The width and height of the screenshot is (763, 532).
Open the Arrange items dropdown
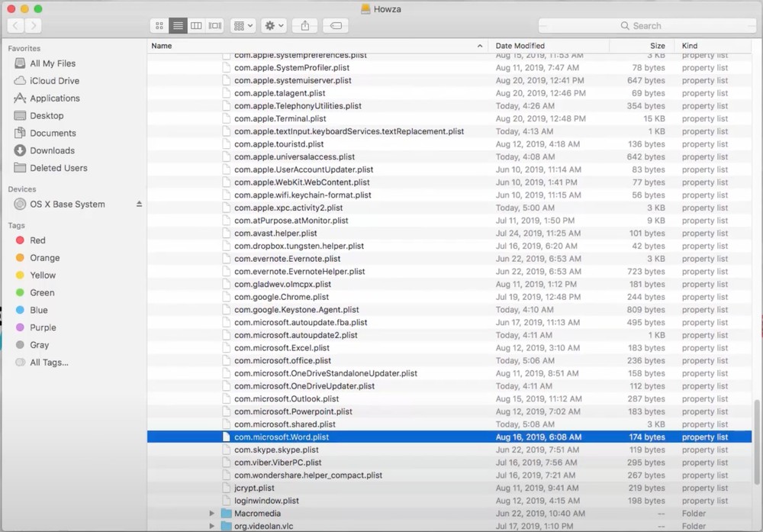point(243,26)
